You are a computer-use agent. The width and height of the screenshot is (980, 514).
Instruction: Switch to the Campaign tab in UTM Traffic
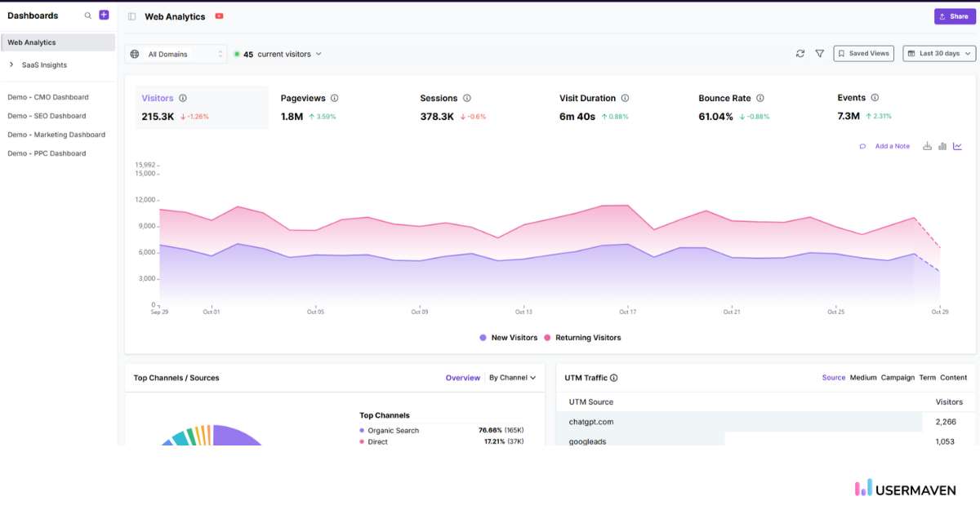(898, 377)
